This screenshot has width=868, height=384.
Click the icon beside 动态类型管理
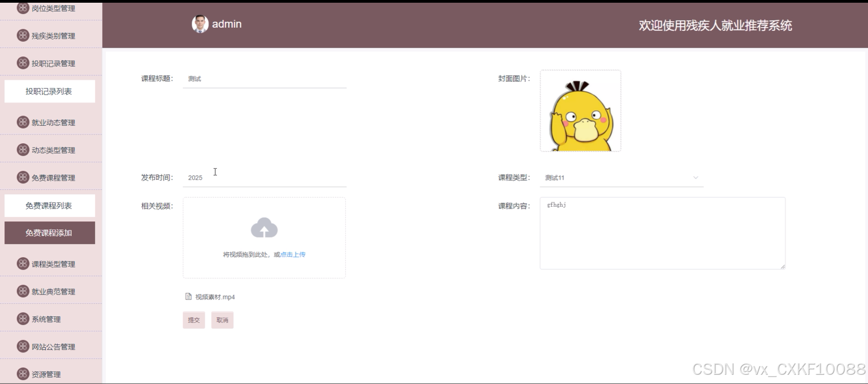click(23, 150)
